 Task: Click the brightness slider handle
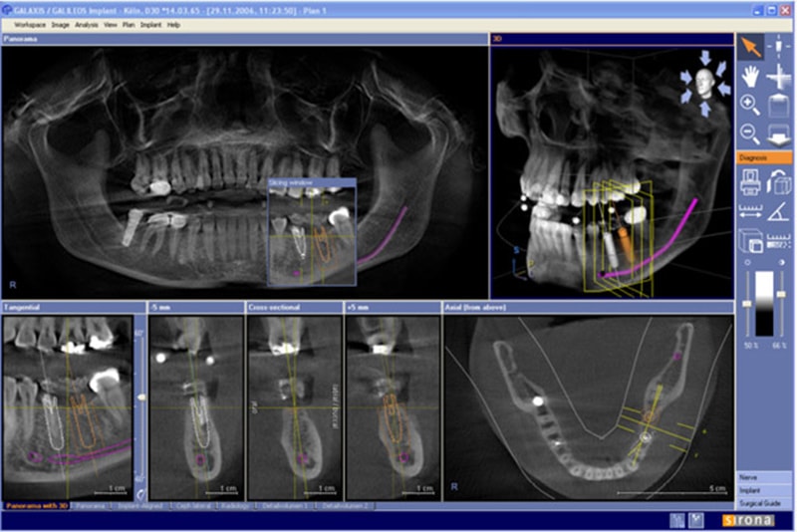pos(747,303)
